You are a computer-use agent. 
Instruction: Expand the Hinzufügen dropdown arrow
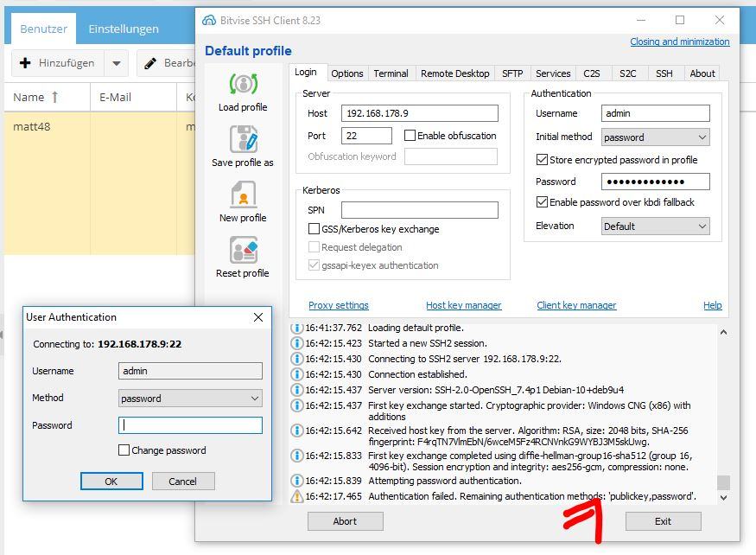click(x=116, y=63)
